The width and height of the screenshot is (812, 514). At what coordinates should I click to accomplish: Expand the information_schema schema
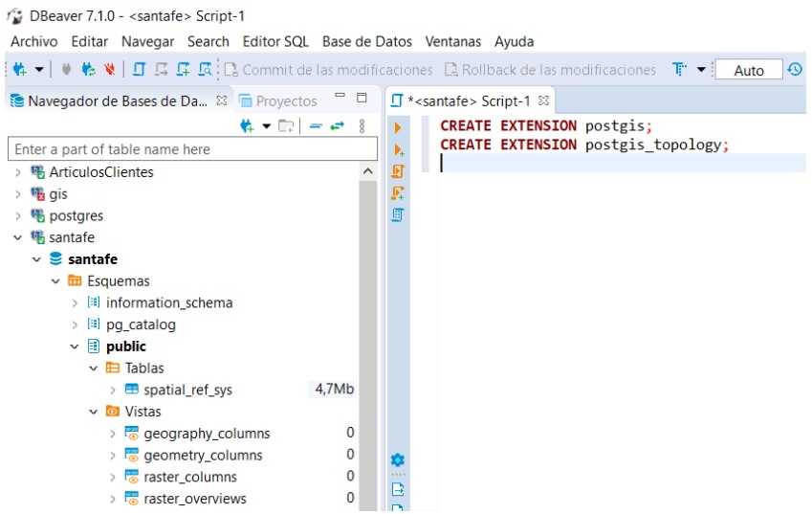(x=75, y=302)
